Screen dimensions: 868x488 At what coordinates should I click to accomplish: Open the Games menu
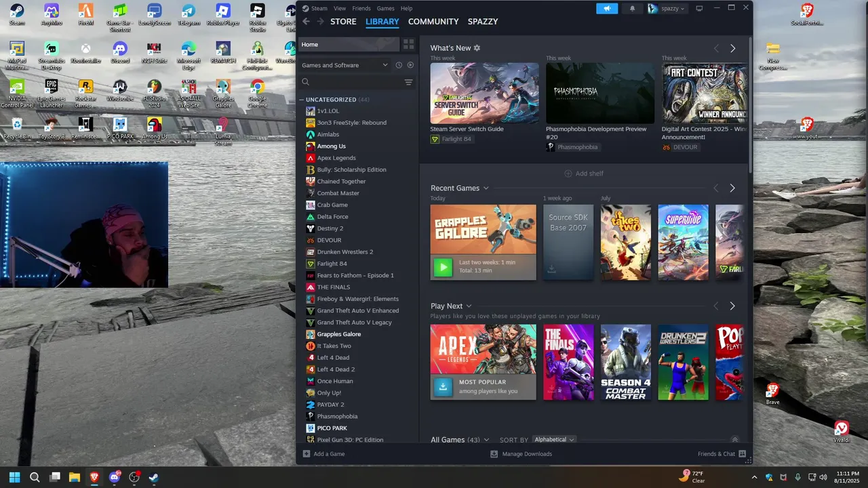point(385,8)
